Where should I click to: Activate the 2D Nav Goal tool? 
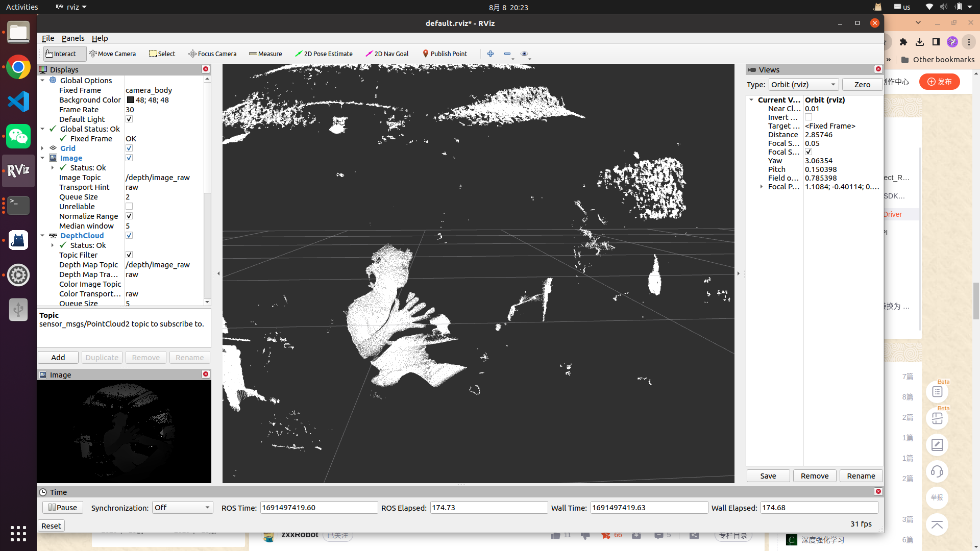(387, 54)
